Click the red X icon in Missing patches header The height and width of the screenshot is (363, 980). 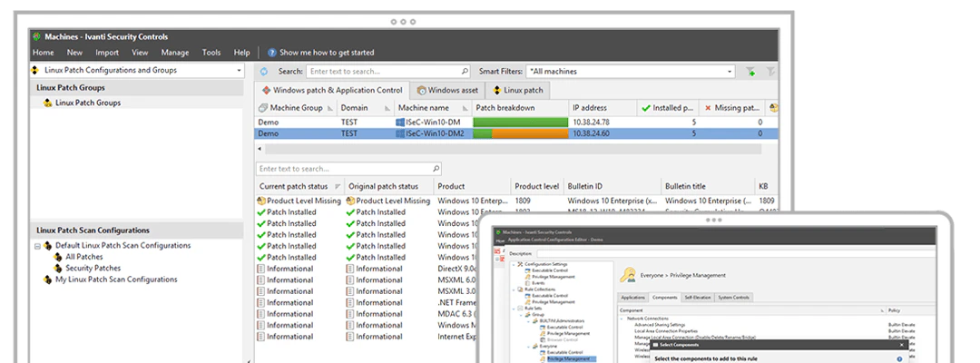(x=708, y=107)
